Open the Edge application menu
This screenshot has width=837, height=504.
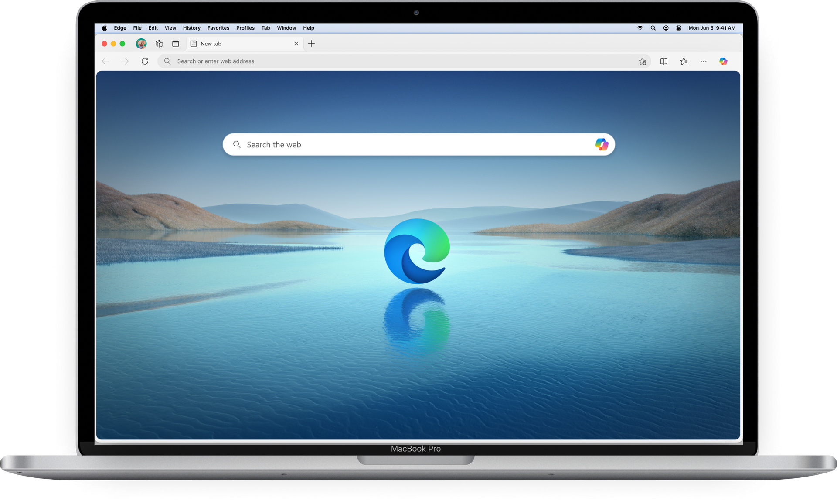120,28
